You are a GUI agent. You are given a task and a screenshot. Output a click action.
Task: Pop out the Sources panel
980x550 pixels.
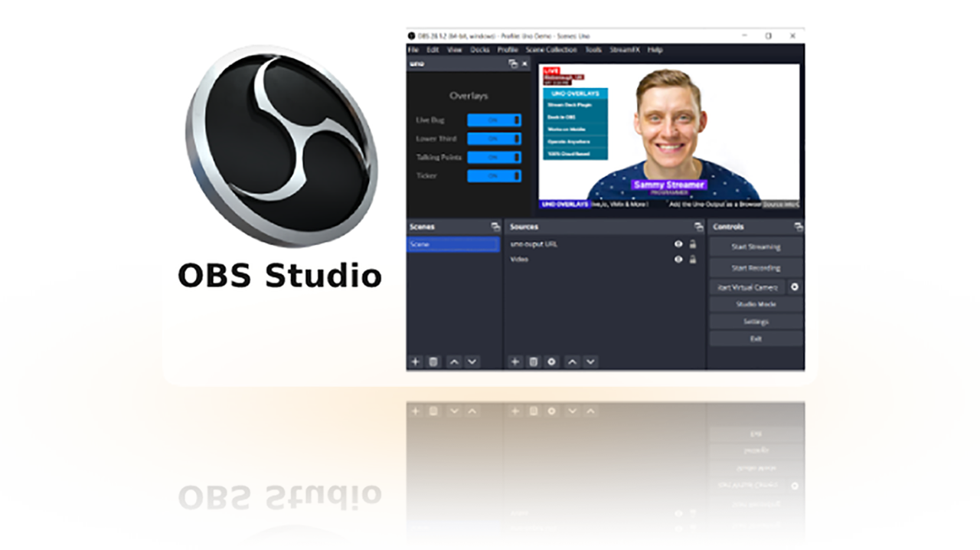pos(699,227)
